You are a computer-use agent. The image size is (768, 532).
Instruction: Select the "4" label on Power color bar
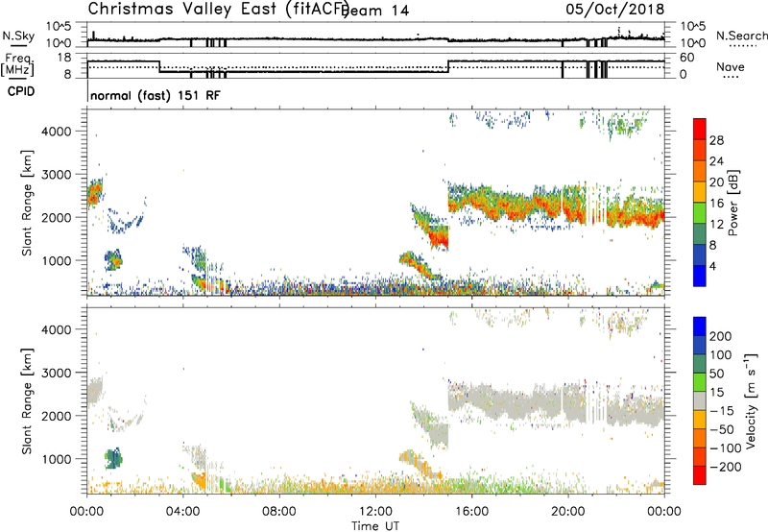(x=712, y=266)
